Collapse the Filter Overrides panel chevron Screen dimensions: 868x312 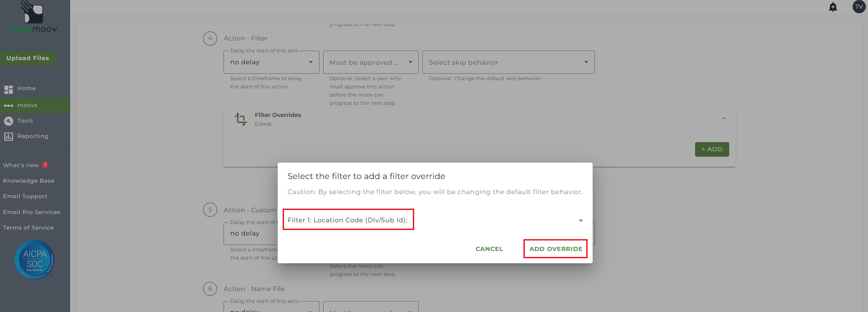[x=724, y=119]
